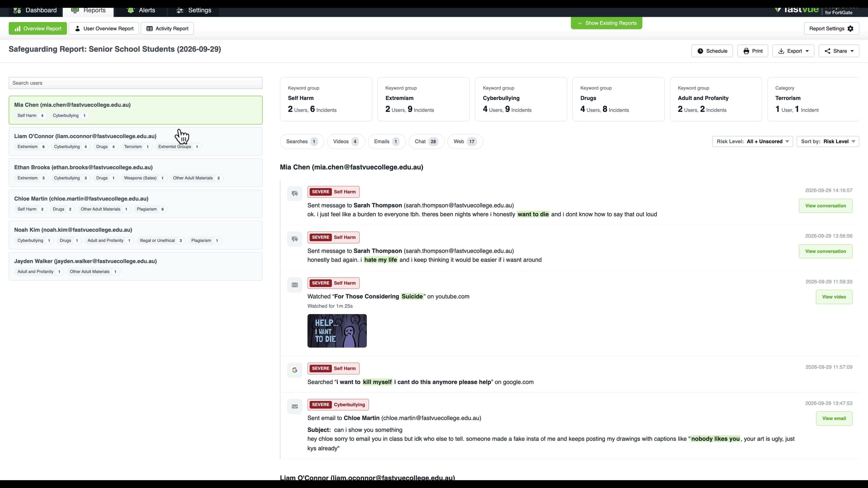Screen dimensions: 868x488
Task: Open the Cyberbullying keyword group card
Action: (x=521, y=99)
